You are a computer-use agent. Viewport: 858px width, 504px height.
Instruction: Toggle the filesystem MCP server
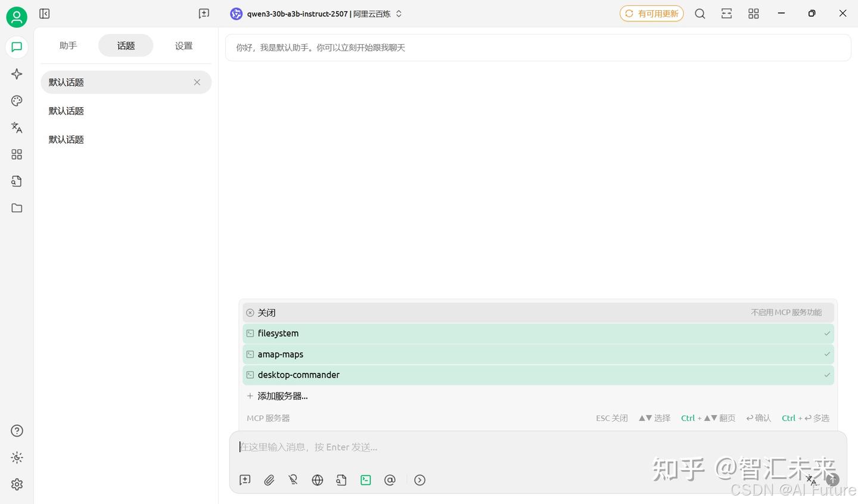(538, 334)
